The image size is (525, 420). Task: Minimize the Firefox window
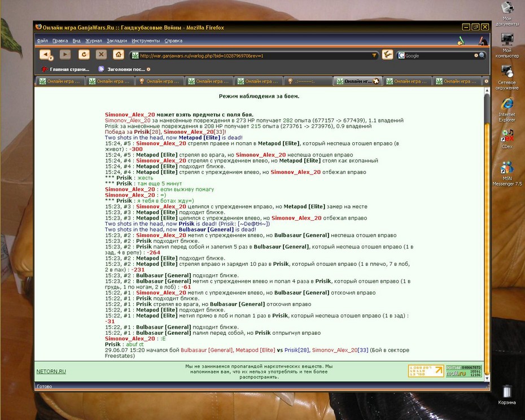point(466,27)
